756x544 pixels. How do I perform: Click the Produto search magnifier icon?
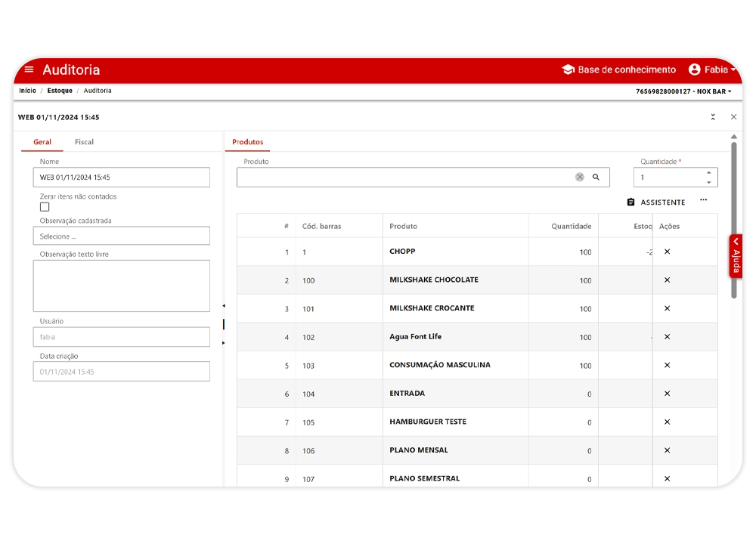[x=596, y=178]
